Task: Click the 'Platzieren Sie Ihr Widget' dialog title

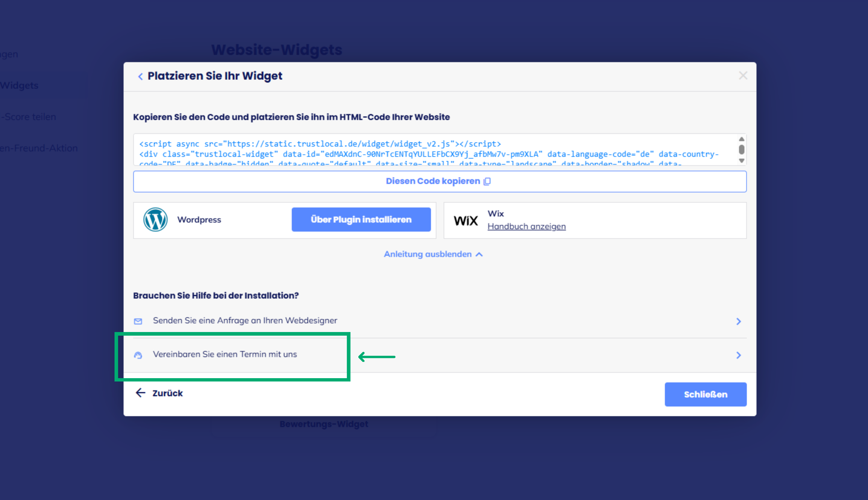Action: tap(215, 76)
